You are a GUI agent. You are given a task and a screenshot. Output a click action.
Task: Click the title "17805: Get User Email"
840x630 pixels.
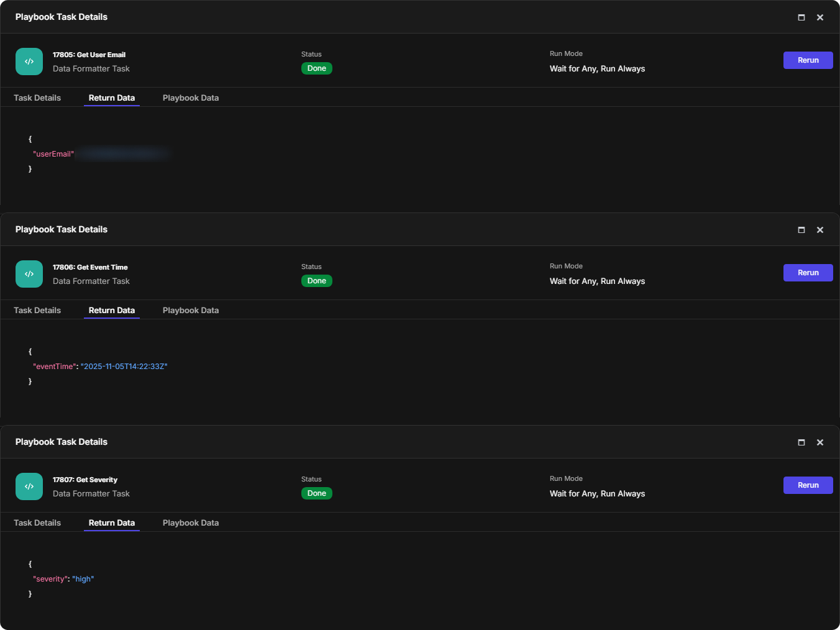tap(89, 55)
